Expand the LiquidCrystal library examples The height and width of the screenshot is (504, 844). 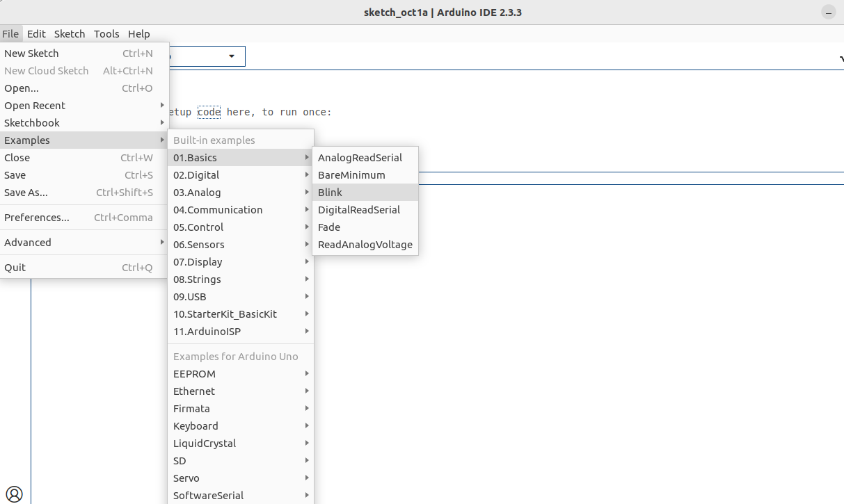click(x=241, y=444)
